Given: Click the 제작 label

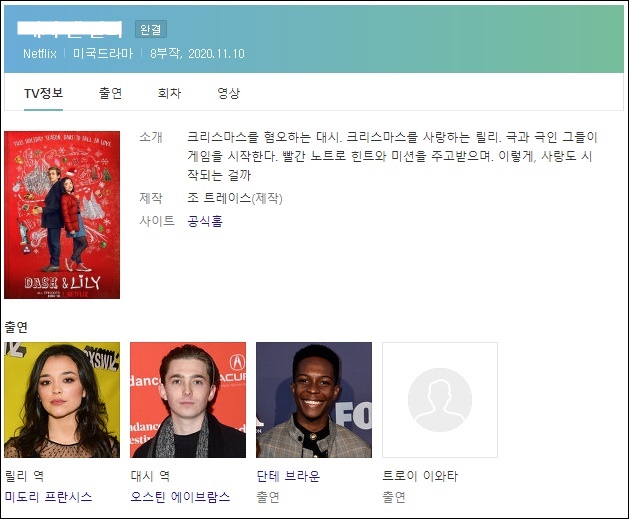Looking at the screenshot, I should coord(151,198).
